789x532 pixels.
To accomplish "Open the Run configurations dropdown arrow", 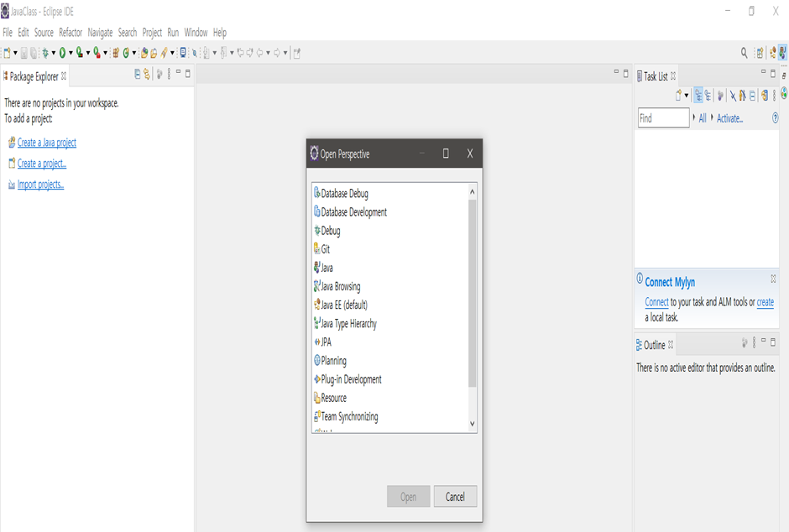I will pos(71,53).
